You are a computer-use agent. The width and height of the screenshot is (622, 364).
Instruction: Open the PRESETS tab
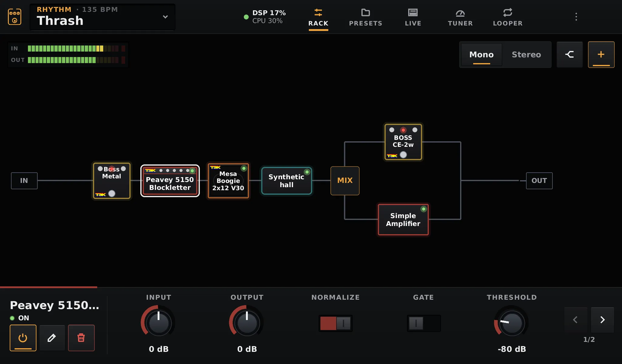(366, 18)
